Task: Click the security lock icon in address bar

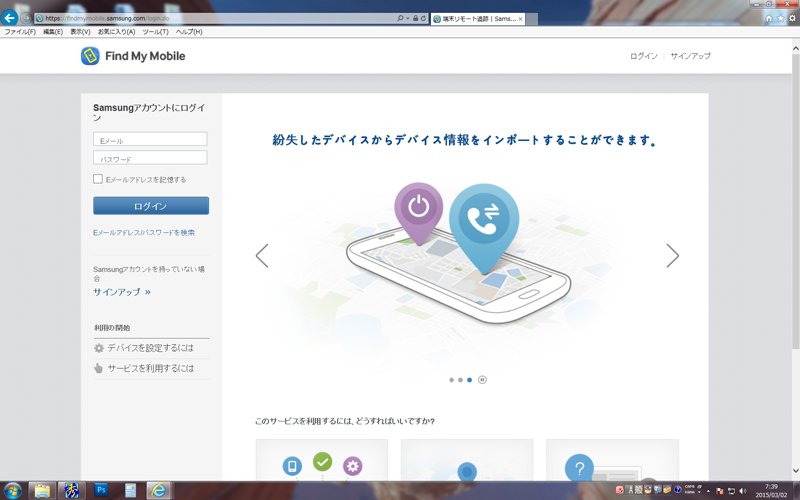Action: point(415,18)
